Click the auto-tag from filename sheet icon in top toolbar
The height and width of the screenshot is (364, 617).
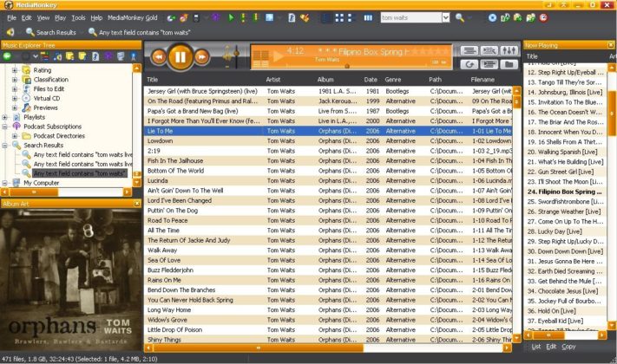292,17
